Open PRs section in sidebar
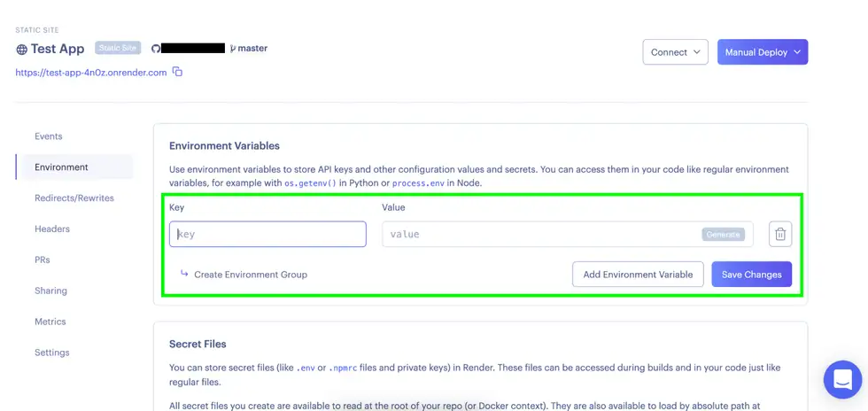Screen dimensions: 868x411 [x=43, y=260]
